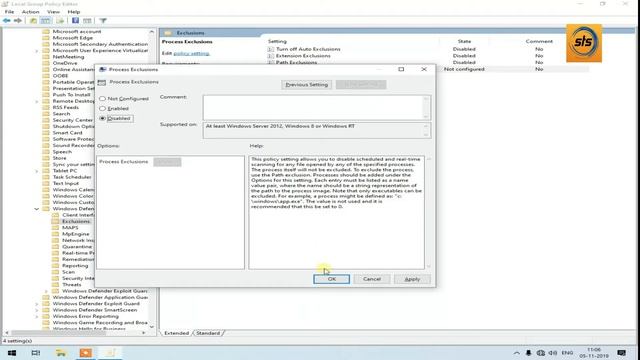Screen dimensions: 640x360
Task: Toggle the Show/Hide Action Pane icon
Action: pos(87,20)
